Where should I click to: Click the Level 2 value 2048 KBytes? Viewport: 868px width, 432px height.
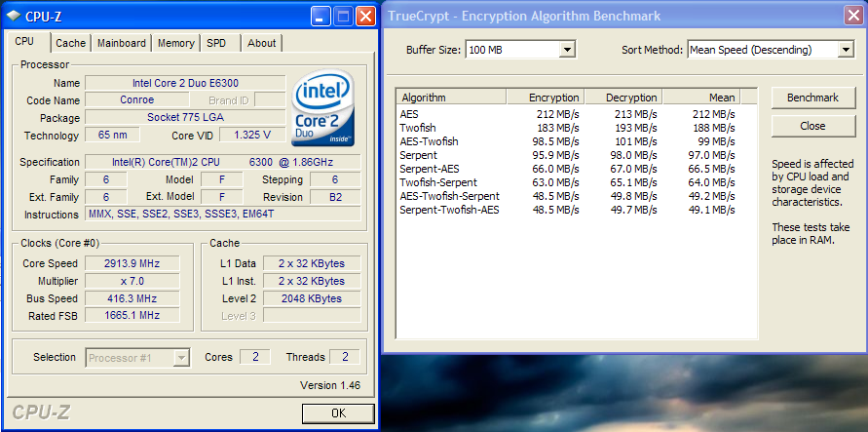(312, 298)
